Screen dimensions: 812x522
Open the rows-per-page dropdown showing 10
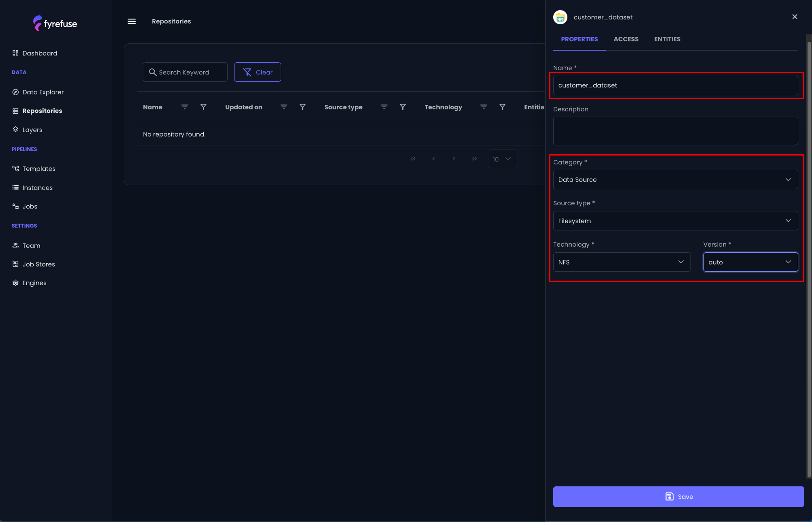coord(503,159)
